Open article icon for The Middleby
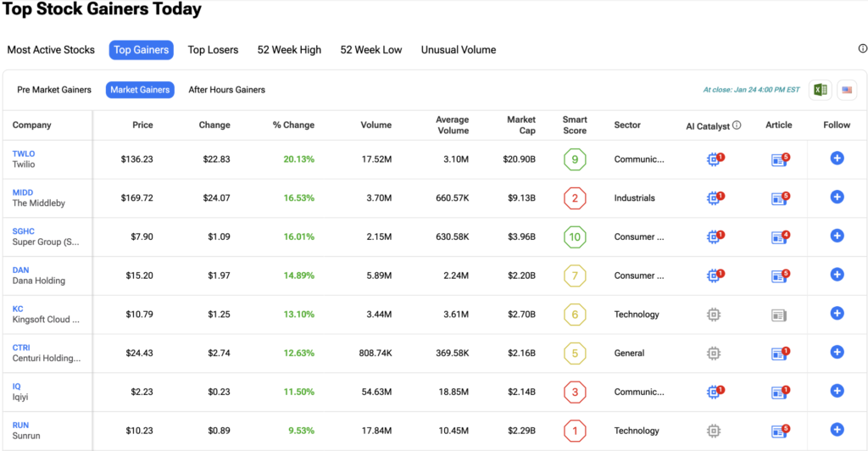Viewport: 868px width, 451px height. 780,198
